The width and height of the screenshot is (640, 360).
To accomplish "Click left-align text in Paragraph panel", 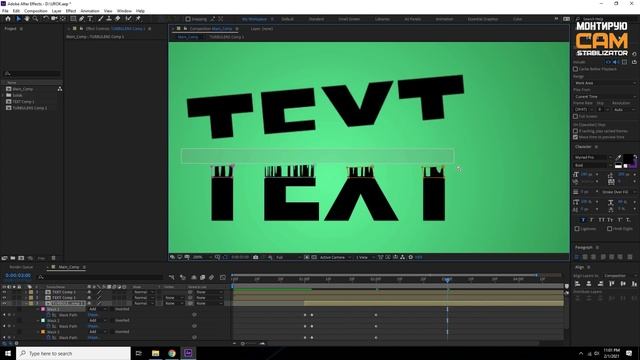I will pyautogui.click(x=577, y=257).
